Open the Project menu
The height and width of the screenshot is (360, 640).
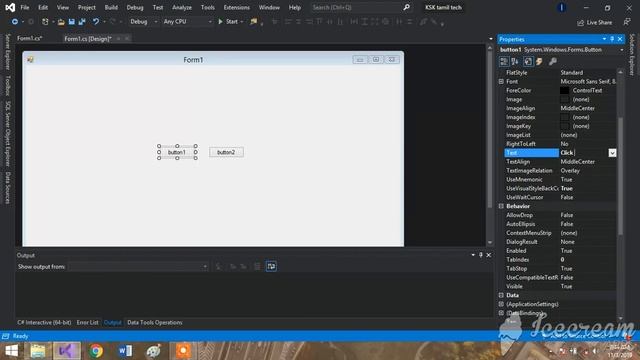(87, 7)
